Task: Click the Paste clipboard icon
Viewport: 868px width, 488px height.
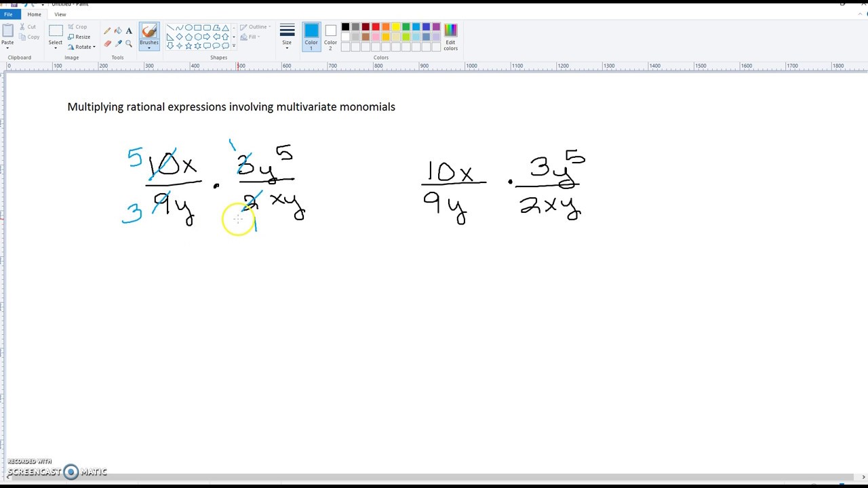Action: 7,30
